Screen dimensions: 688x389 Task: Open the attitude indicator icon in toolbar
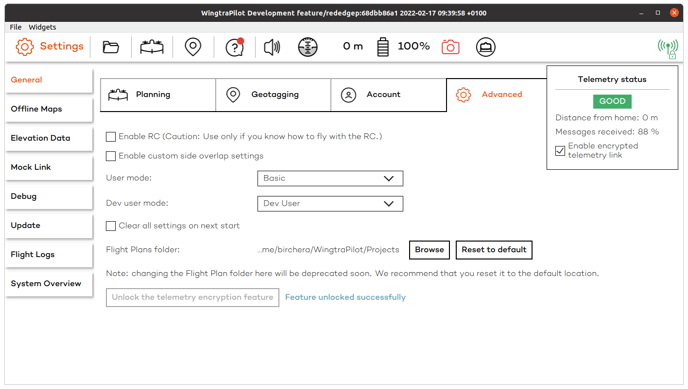308,47
